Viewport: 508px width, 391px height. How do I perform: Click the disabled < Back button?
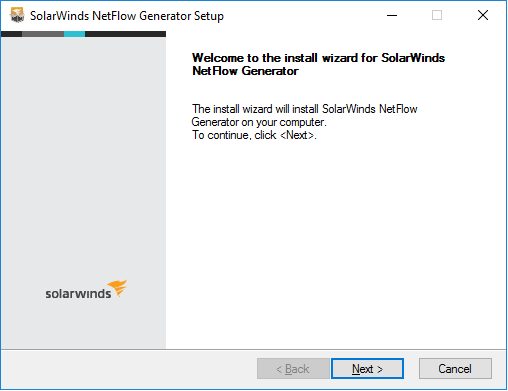pos(293,369)
